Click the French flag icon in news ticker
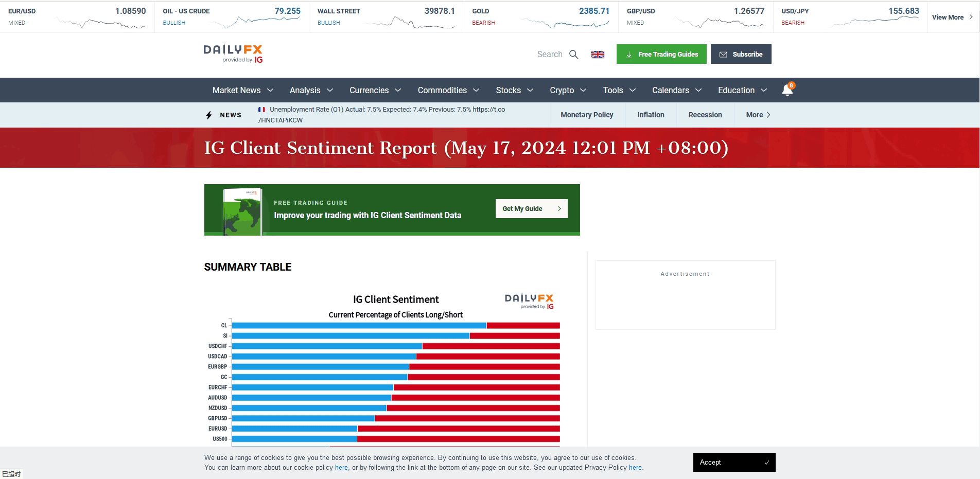The width and height of the screenshot is (980, 479). [x=261, y=110]
